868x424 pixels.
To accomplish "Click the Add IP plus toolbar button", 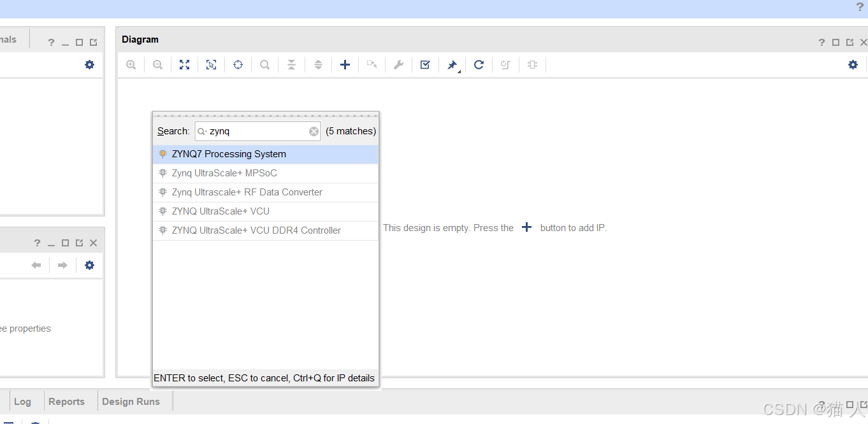I will 345,64.
